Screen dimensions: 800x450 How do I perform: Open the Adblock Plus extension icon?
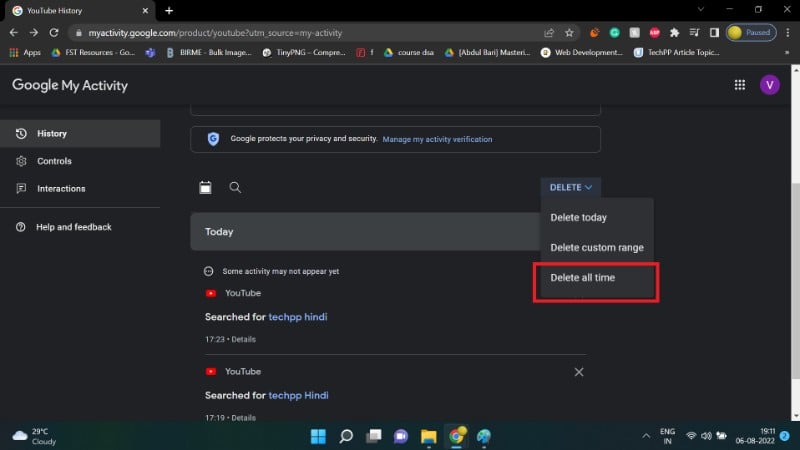click(x=655, y=33)
